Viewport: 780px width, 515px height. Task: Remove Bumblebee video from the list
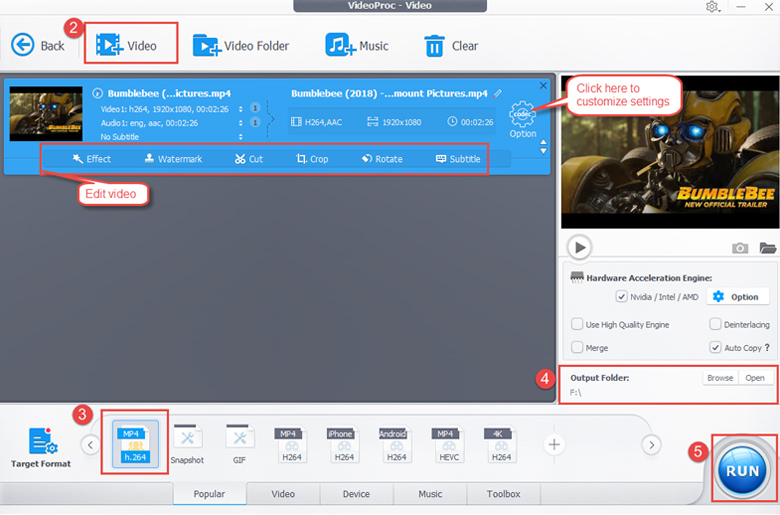(543, 86)
